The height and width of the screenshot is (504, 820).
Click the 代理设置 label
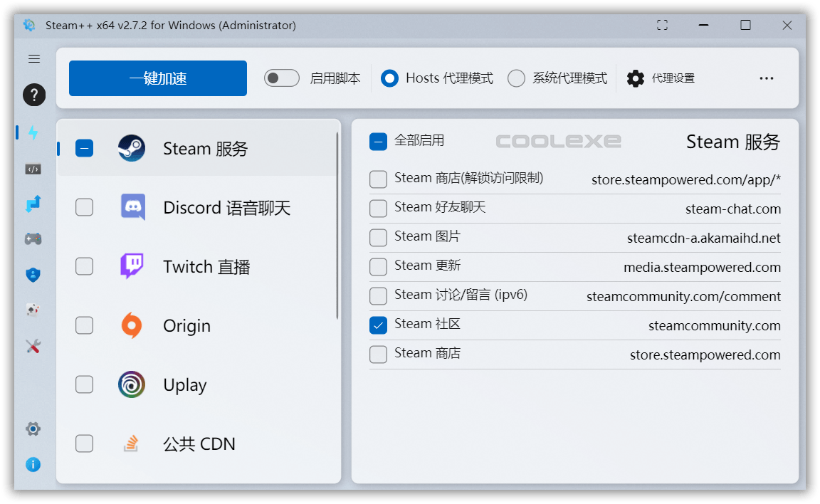(673, 78)
